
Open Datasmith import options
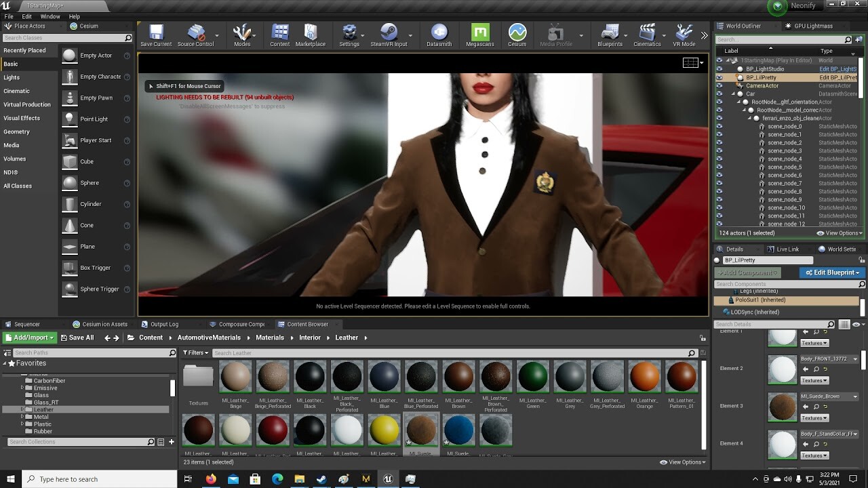tap(438, 32)
